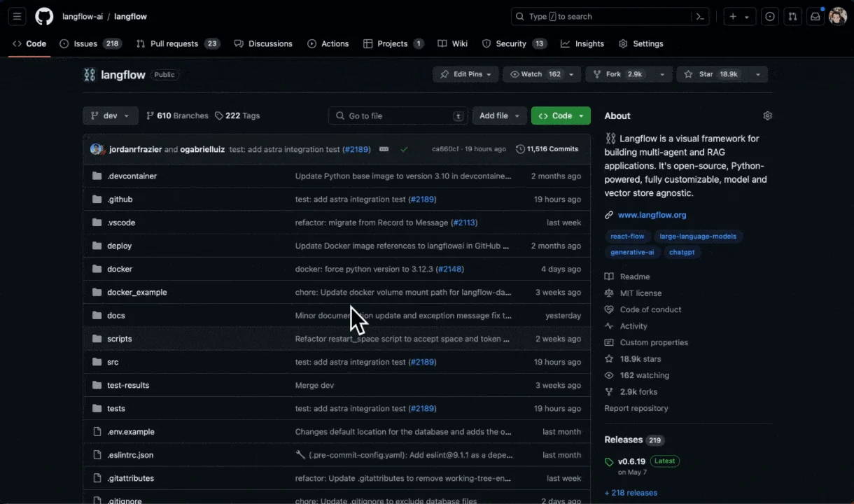Fork the repository
This screenshot has height=504, width=854.
pyautogui.click(x=619, y=74)
